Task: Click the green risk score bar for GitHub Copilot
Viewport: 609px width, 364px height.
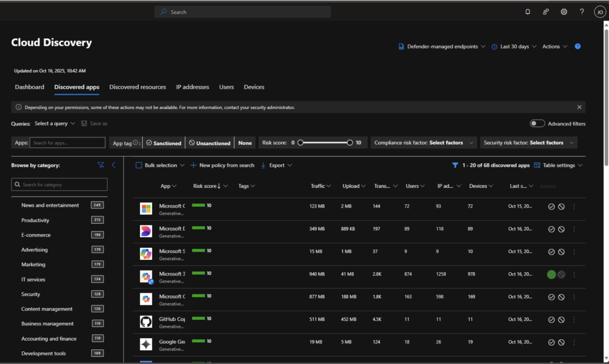Action: click(198, 318)
